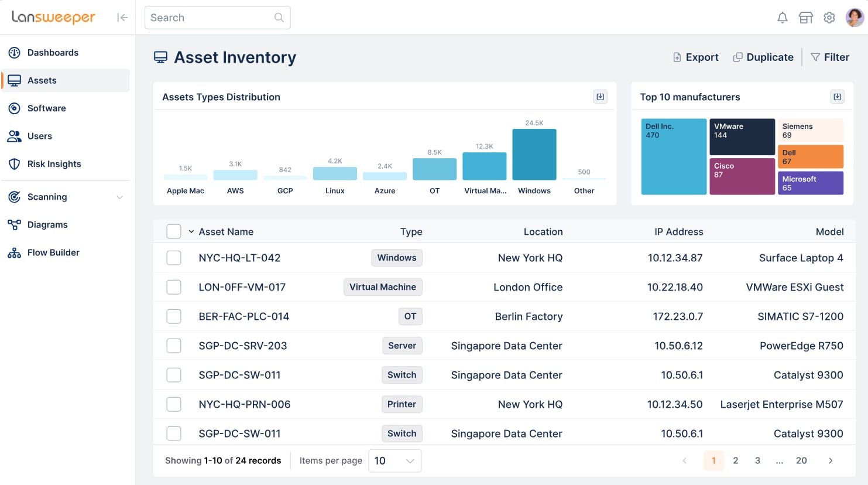Click the Server type tag

tap(402, 346)
